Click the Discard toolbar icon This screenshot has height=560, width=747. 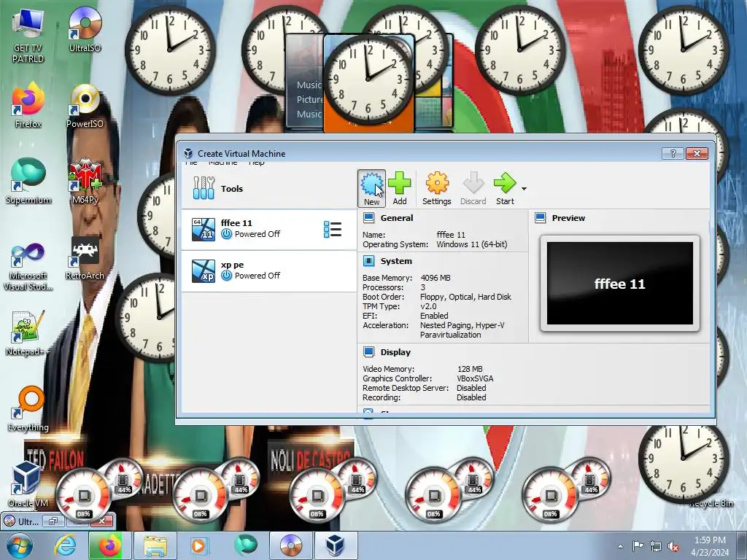pyautogui.click(x=473, y=189)
